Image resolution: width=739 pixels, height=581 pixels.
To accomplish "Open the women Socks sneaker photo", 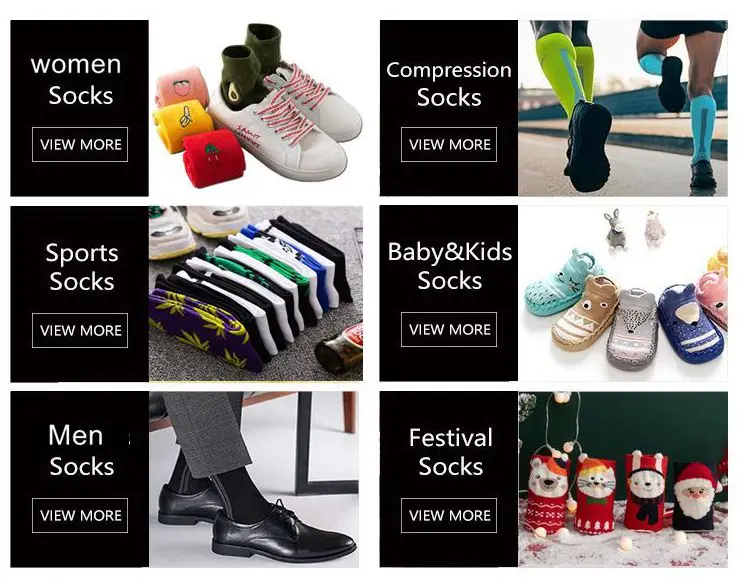I will (x=256, y=108).
